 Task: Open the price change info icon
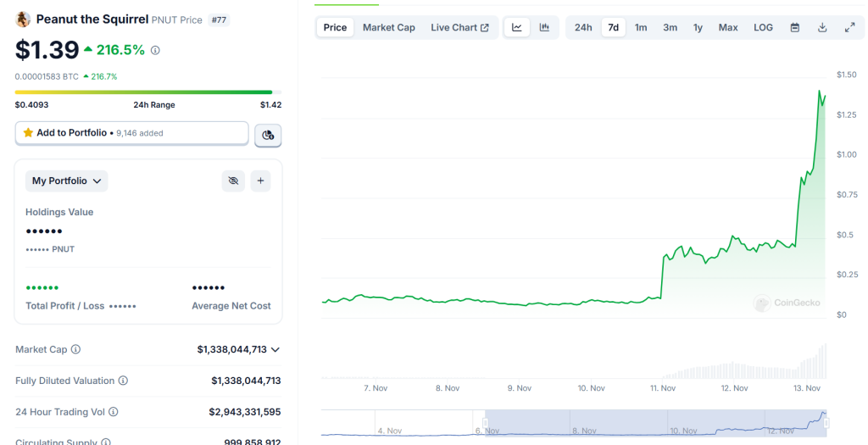point(156,50)
